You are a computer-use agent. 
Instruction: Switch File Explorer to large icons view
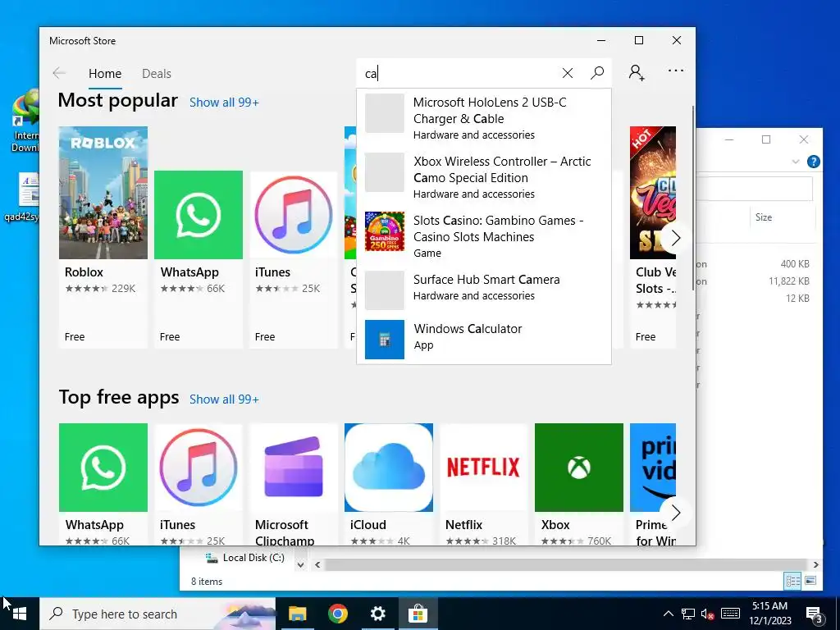(x=810, y=581)
